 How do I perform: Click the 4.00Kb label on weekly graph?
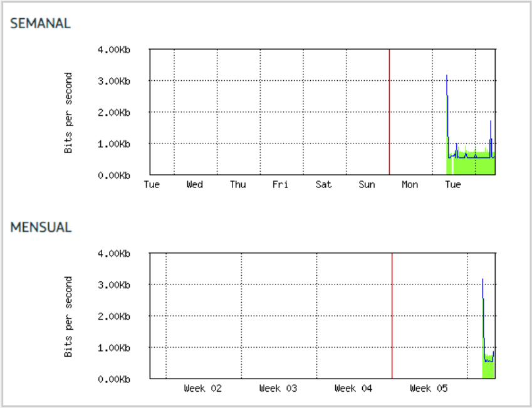114,50
